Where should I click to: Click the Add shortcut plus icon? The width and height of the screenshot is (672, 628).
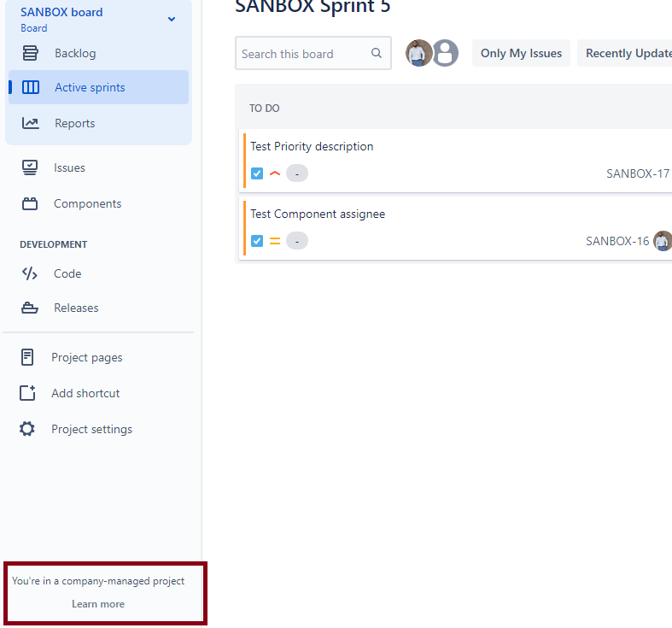coord(27,393)
